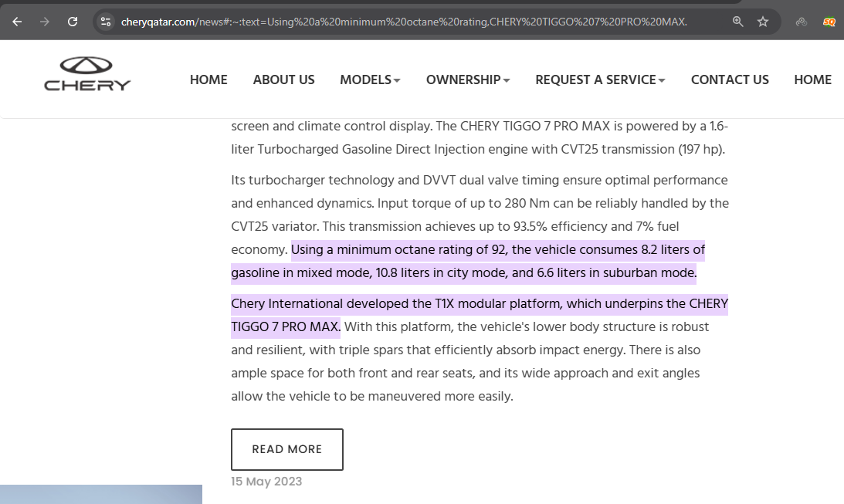
Task: Click the browser forward arrow
Action: click(45, 22)
